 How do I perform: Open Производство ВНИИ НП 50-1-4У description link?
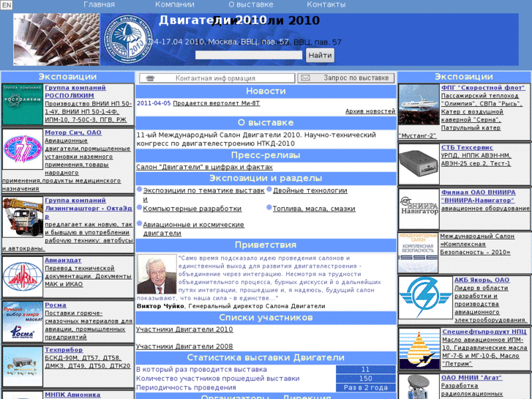[89, 111]
